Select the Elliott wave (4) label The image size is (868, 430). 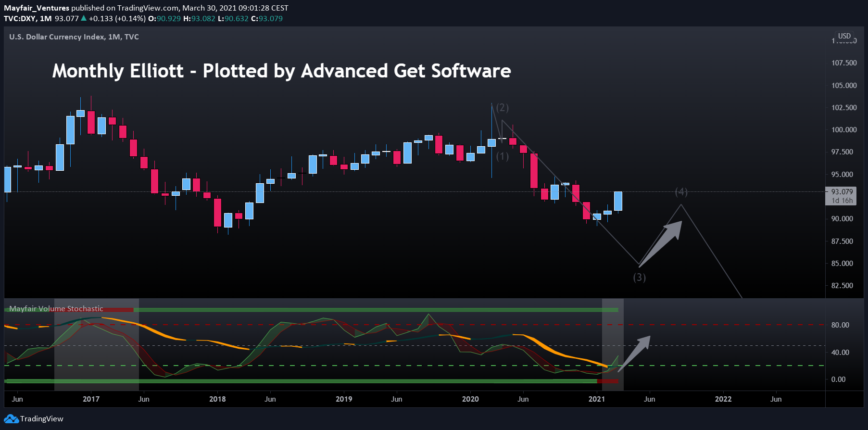[x=681, y=192]
